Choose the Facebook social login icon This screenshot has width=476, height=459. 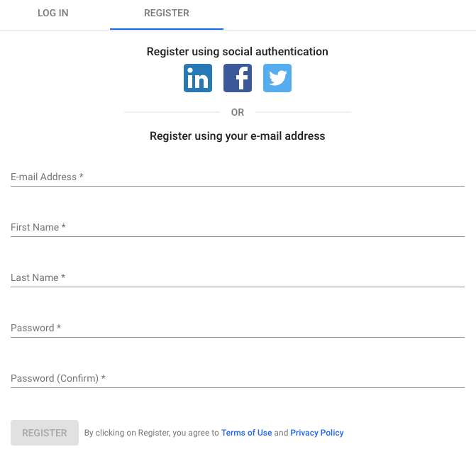tap(238, 78)
